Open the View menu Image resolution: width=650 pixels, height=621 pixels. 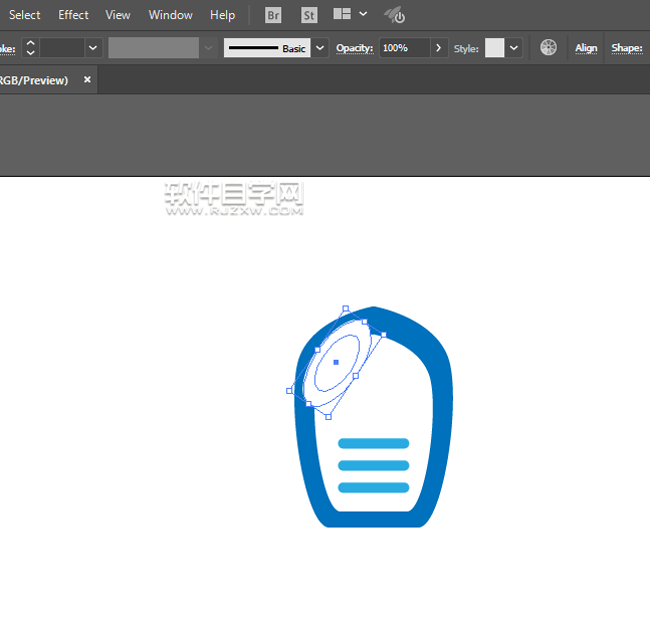pos(118,15)
